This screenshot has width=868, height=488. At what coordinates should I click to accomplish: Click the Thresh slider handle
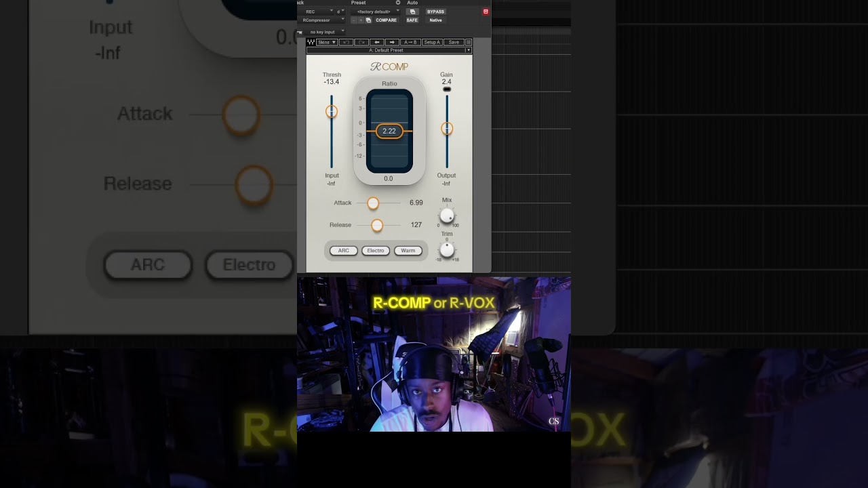pyautogui.click(x=332, y=112)
